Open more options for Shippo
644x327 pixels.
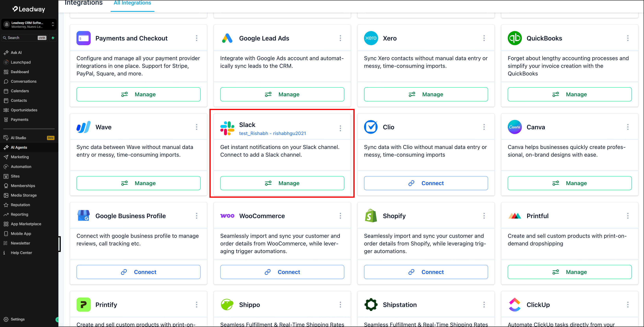click(x=340, y=305)
